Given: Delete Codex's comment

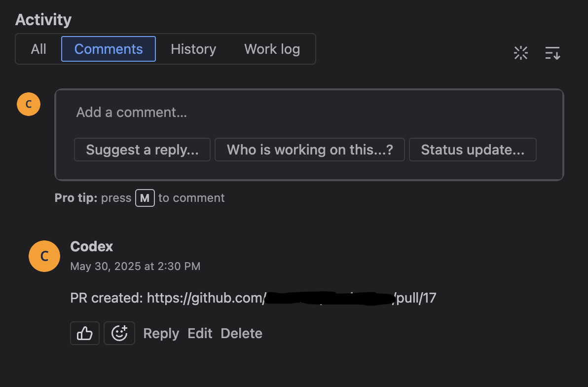Looking at the screenshot, I should [241, 333].
